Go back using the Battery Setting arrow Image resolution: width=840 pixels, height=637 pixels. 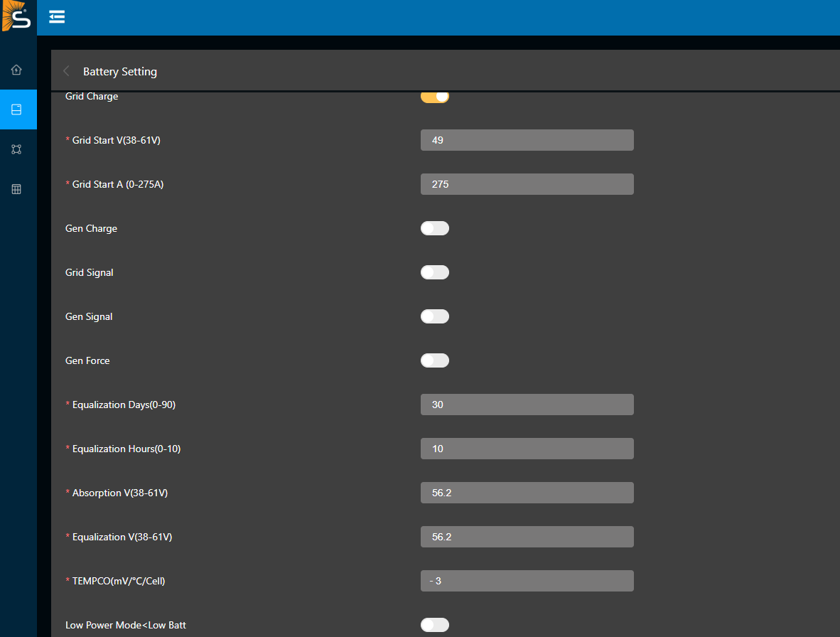click(x=67, y=71)
